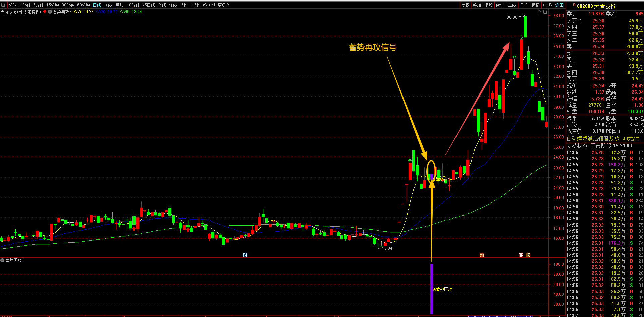Select the 60分钟 period tab
The width and height of the screenshot is (644, 317).
click(x=84, y=5)
